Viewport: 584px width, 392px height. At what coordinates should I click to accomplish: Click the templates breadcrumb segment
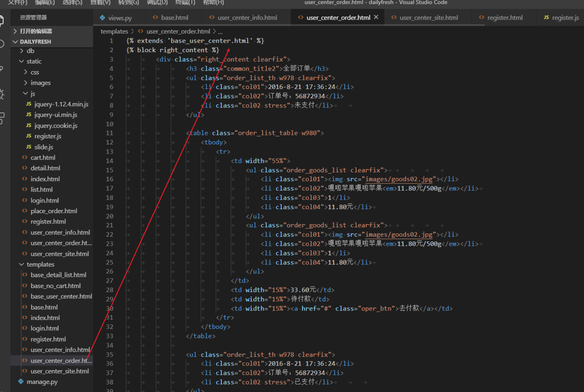[114, 32]
